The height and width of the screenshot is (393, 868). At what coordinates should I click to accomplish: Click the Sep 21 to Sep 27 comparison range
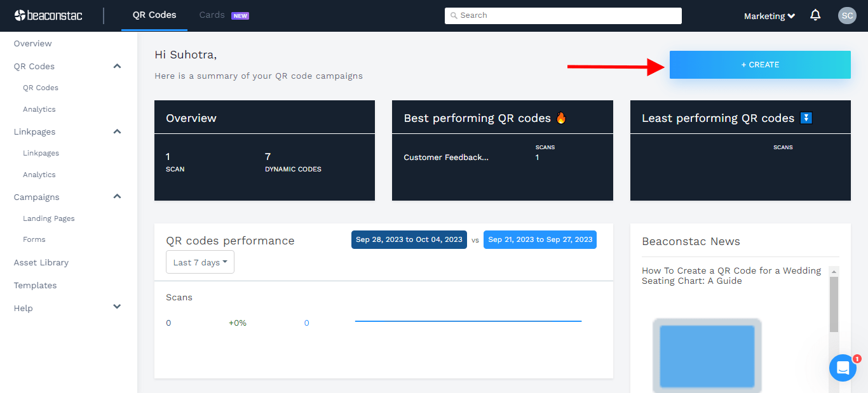tap(540, 239)
